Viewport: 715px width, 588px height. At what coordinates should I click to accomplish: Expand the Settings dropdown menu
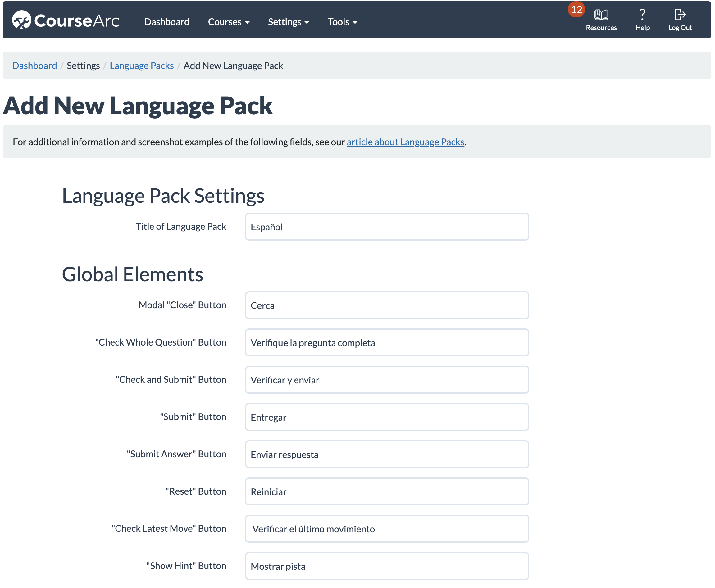click(288, 22)
